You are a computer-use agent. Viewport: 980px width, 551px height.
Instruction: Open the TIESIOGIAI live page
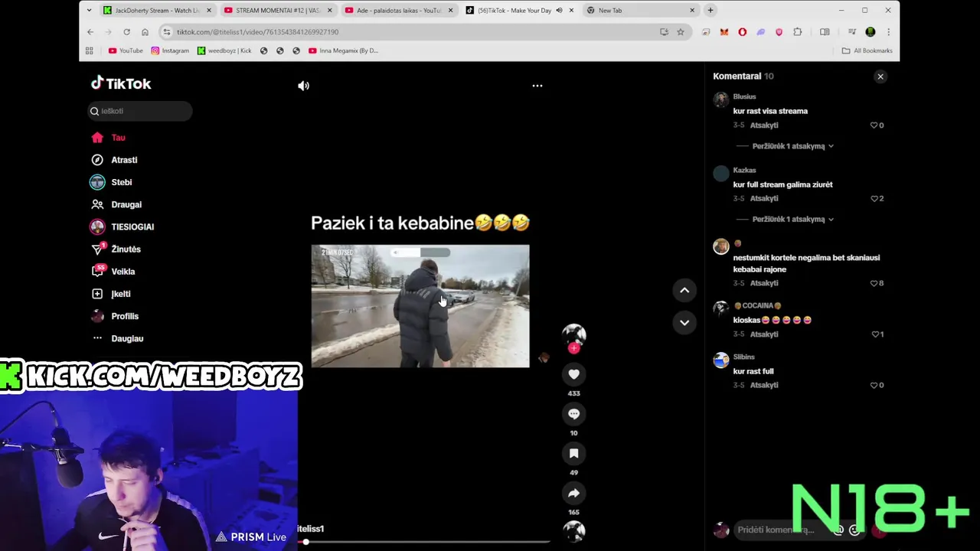132,227
